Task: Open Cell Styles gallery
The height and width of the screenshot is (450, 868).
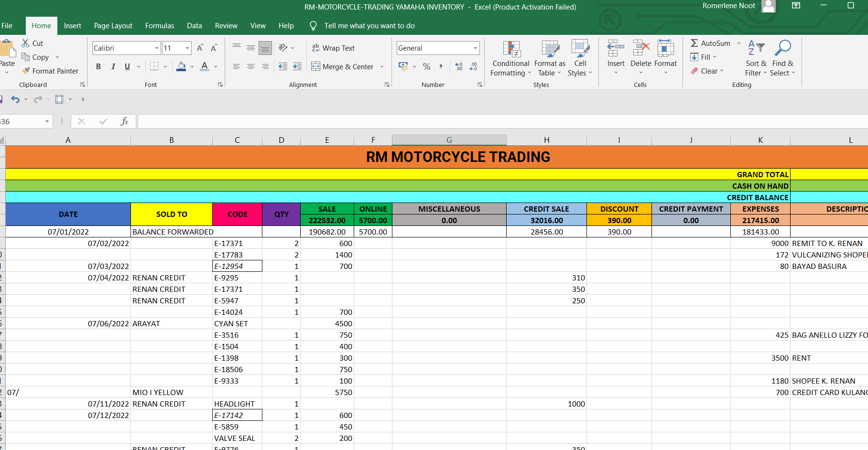Action: (x=580, y=58)
